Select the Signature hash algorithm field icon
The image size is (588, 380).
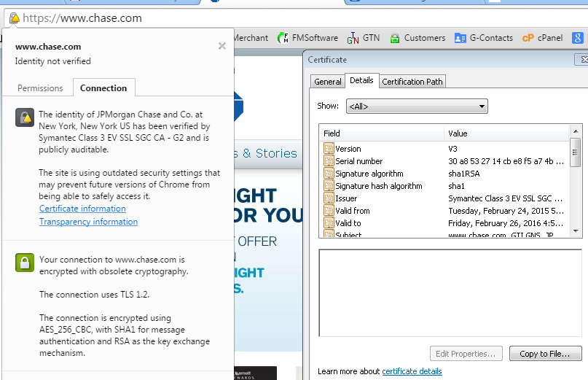[x=329, y=185]
